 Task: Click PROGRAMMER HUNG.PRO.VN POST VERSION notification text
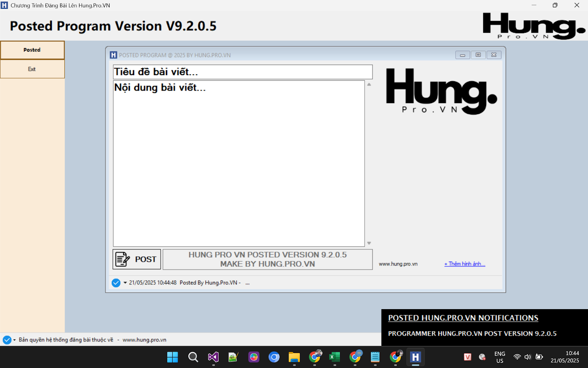(472, 333)
